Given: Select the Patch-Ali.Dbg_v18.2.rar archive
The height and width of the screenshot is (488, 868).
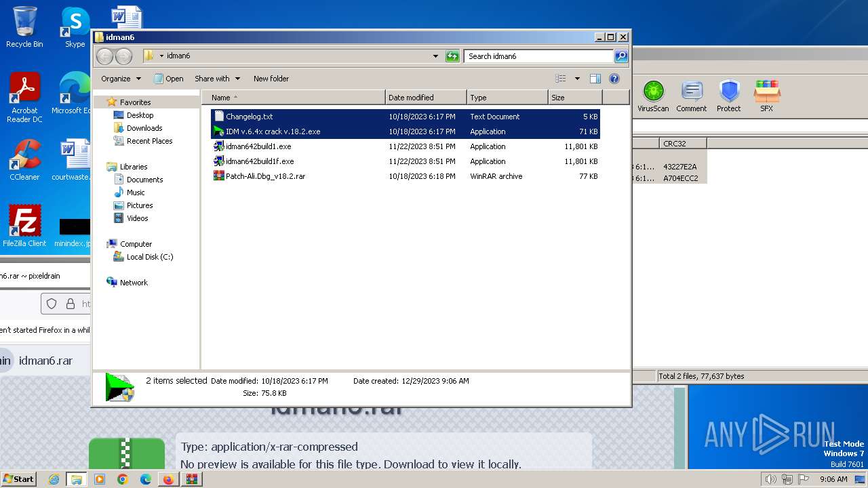Looking at the screenshot, I should pos(406,176).
